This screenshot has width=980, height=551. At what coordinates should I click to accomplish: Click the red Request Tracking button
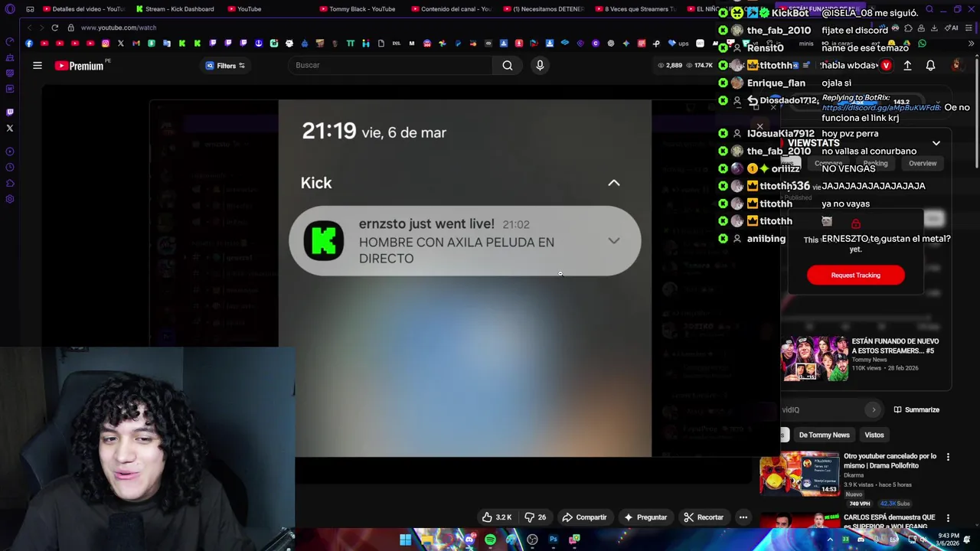[x=855, y=275]
